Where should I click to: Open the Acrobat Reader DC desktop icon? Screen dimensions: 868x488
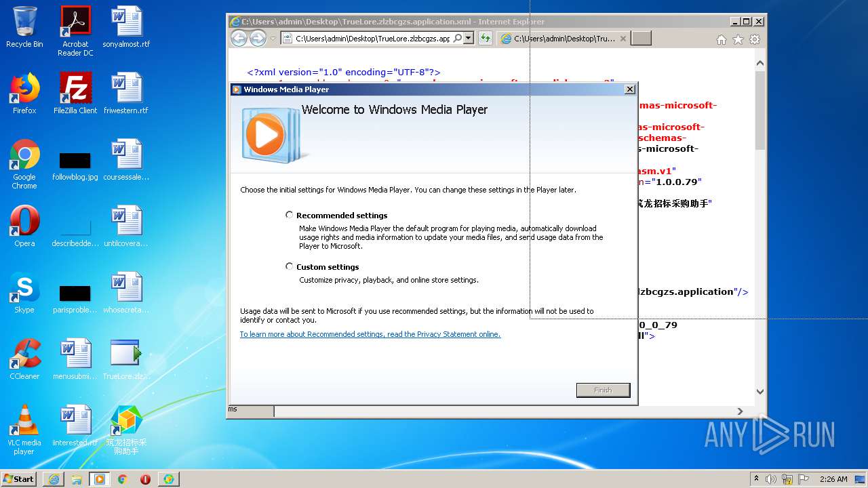coord(75,30)
